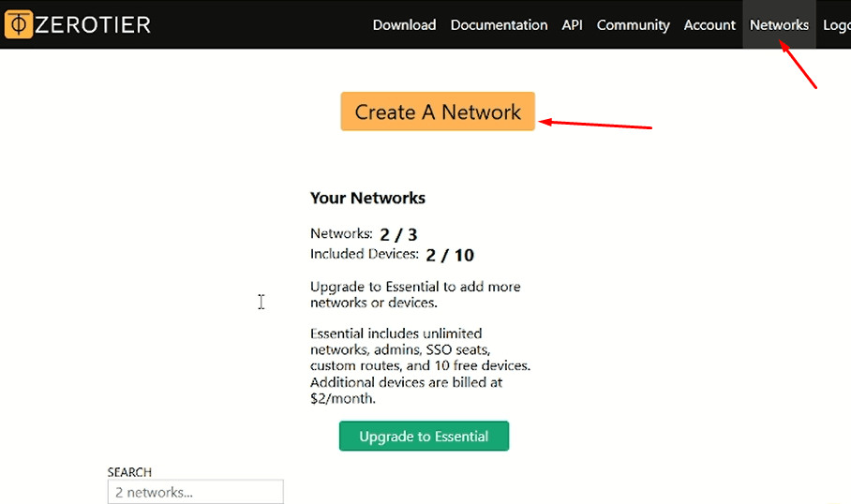851x504 pixels.
Task: Select the 2 / 10 devices count
Action: (x=450, y=256)
